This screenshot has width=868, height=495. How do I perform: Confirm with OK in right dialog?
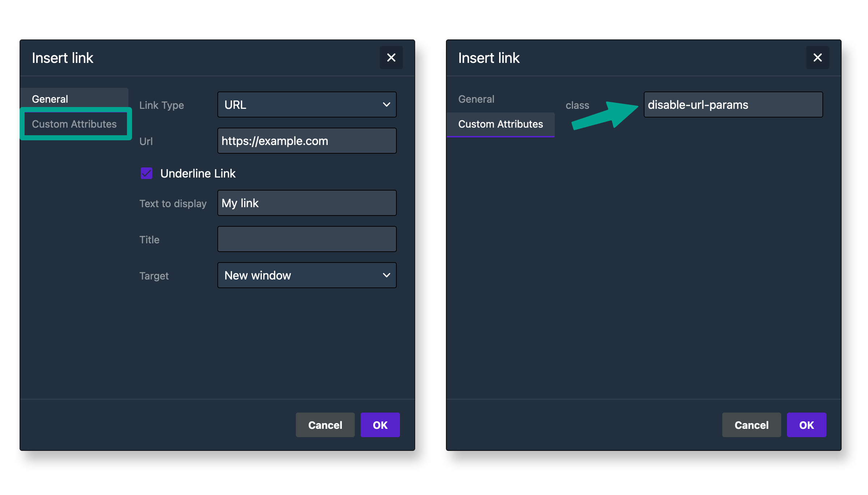click(806, 425)
